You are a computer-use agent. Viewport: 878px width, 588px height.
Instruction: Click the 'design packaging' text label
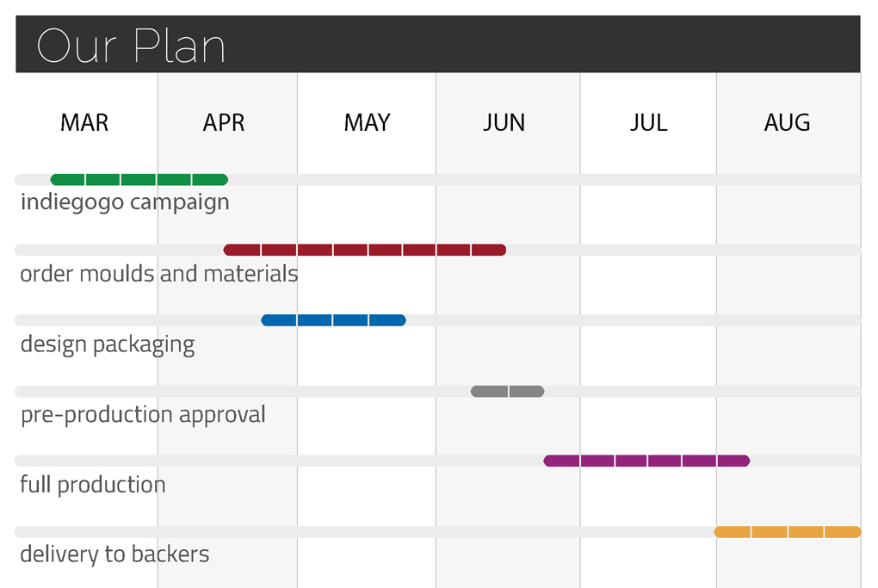point(108,345)
